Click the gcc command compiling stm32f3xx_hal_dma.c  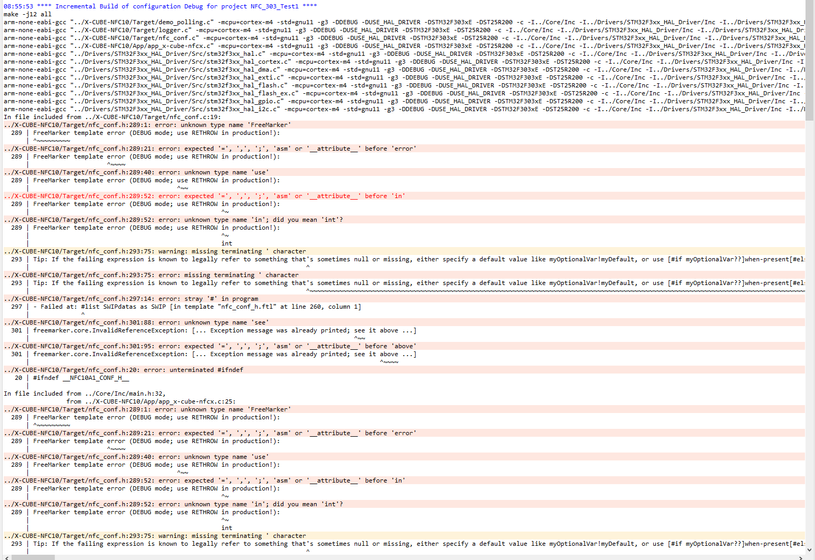(404, 69)
